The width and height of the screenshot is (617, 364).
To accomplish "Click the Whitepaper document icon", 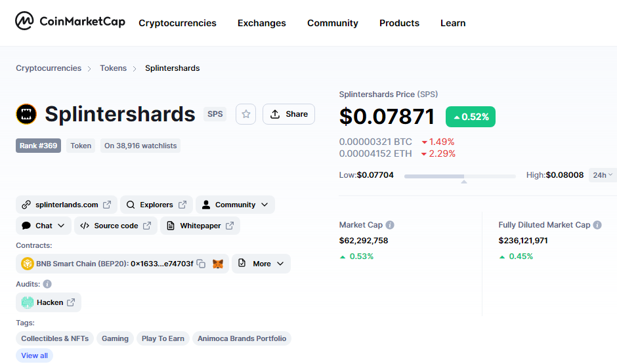I will [x=171, y=226].
